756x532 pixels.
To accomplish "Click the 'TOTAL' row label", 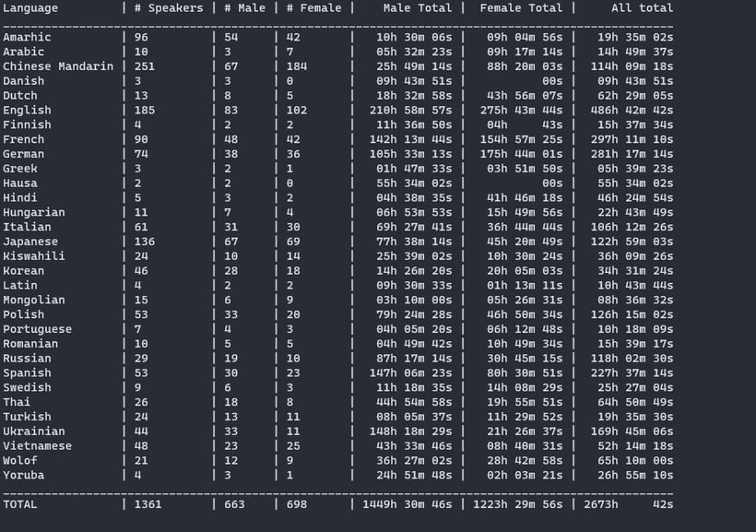I will coord(20,504).
